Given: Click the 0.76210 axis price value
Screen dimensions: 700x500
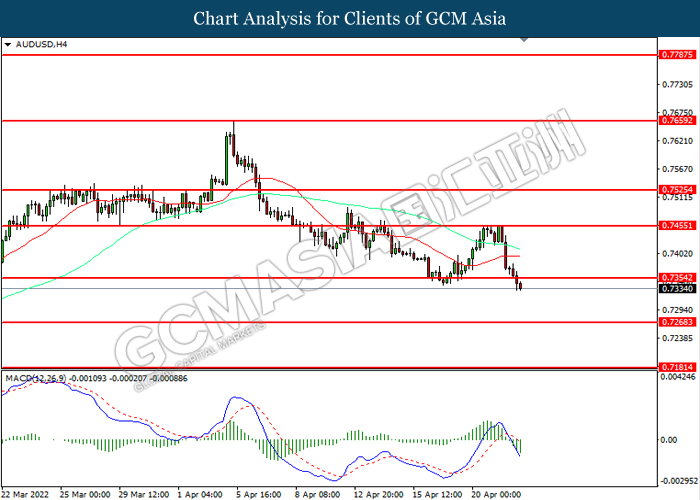Looking at the screenshot, I should click(x=677, y=141).
